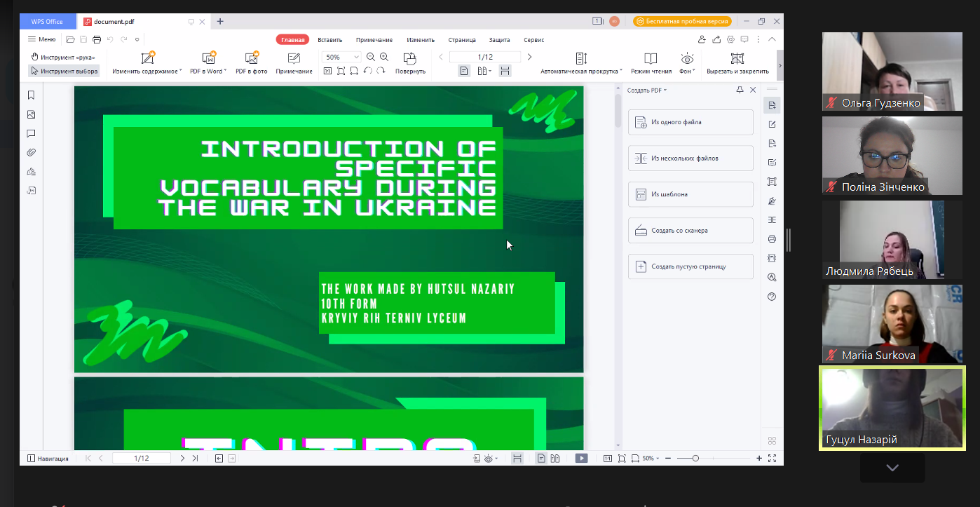Image resolution: width=980 pixels, height=507 pixels.
Task: Open the Защита ribbon tab
Action: tap(499, 40)
